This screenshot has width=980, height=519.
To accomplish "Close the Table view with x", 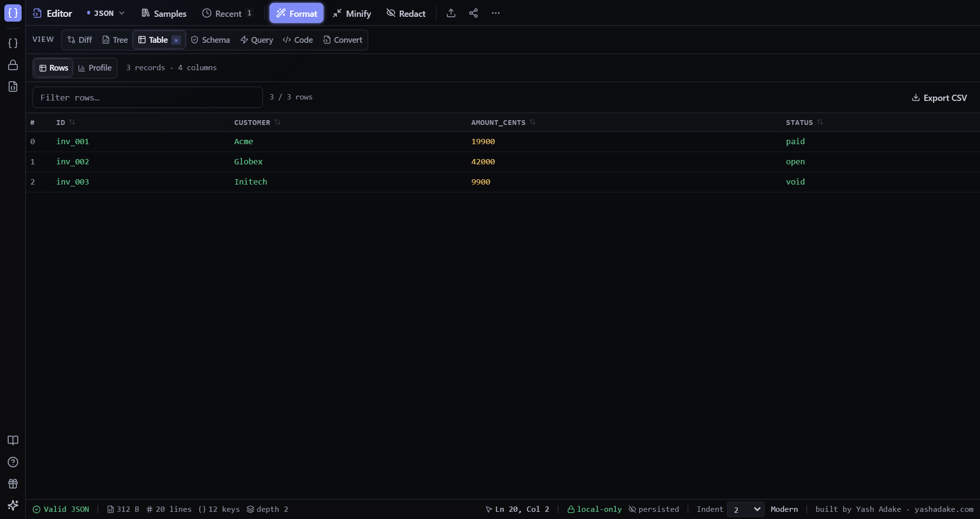I will coord(176,40).
